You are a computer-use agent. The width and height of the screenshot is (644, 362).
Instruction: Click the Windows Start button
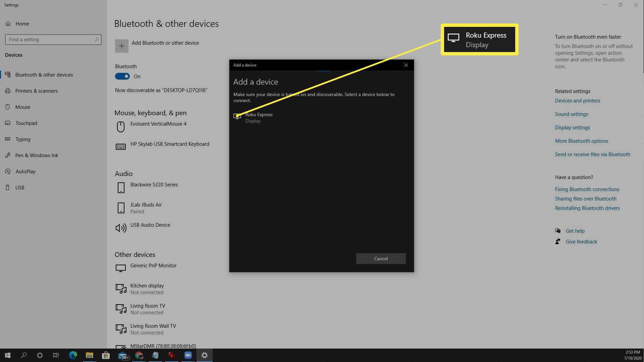(8, 355)
